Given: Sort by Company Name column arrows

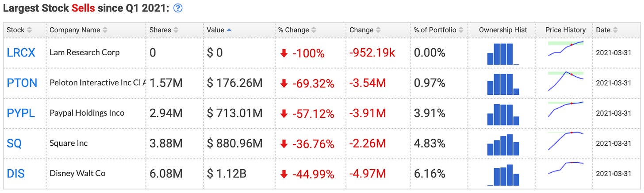Looking at the screenshot, I should coord(105,30).
